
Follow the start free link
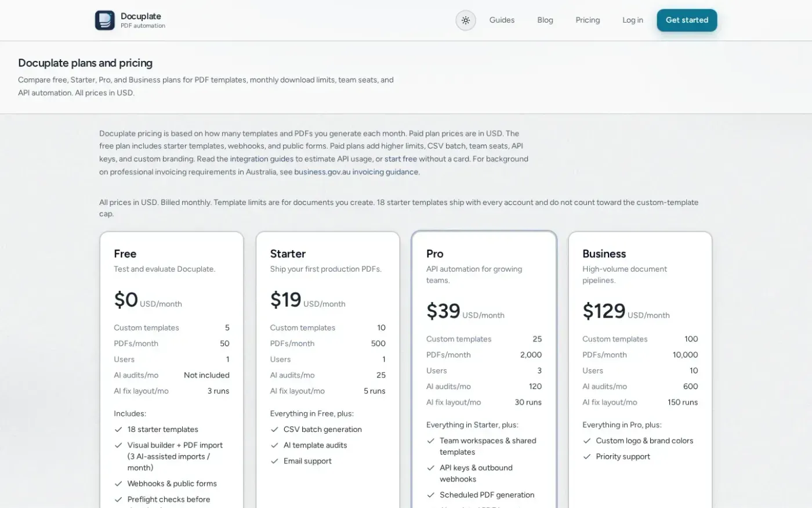click(401, 158)
